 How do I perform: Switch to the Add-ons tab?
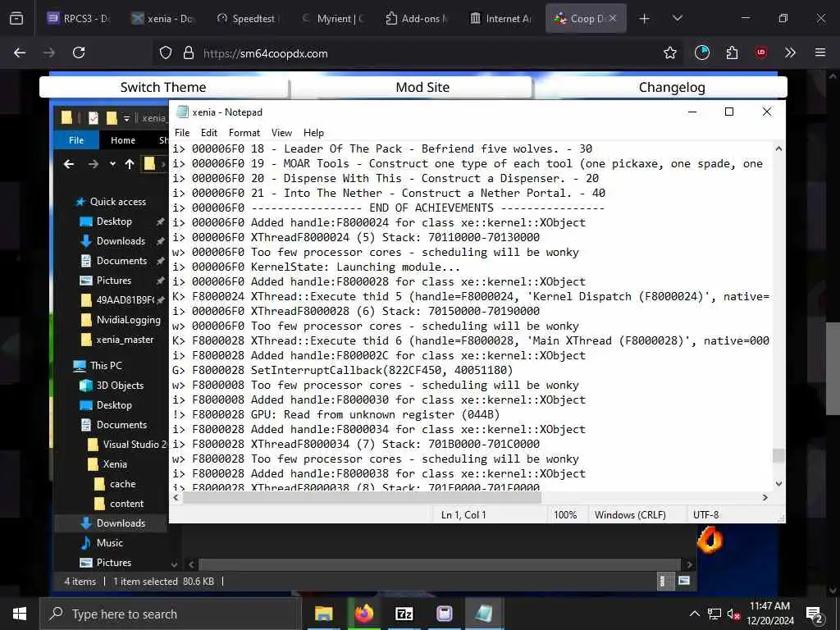click(x=417, y=19)
